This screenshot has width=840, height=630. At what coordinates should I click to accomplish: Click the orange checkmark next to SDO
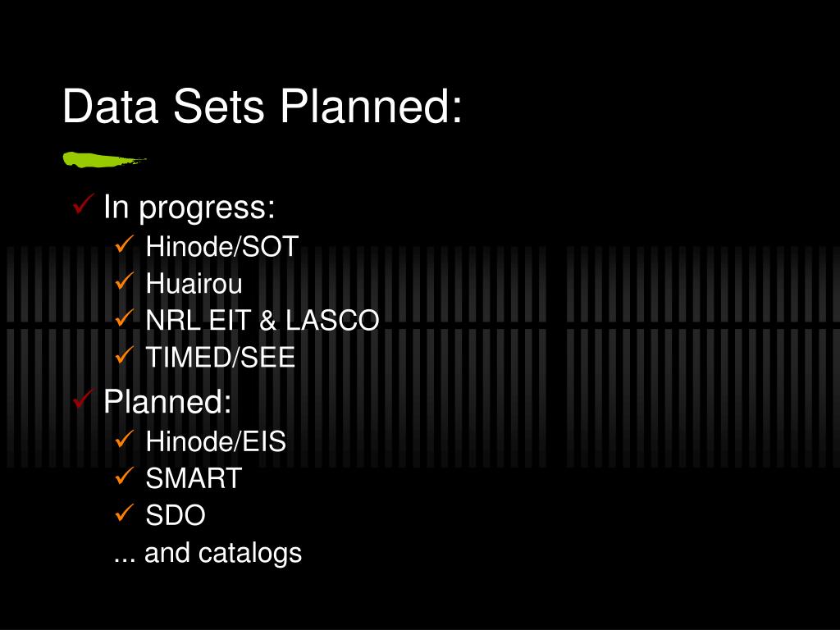click(125, 514)
